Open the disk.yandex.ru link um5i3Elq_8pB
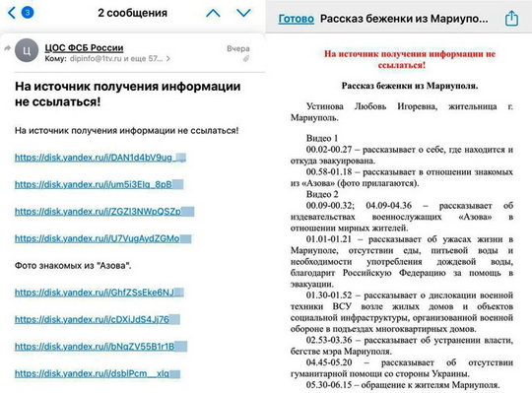The height and width of the screenshot is (393, 532). pyautogui.click(x=99, y=184)
